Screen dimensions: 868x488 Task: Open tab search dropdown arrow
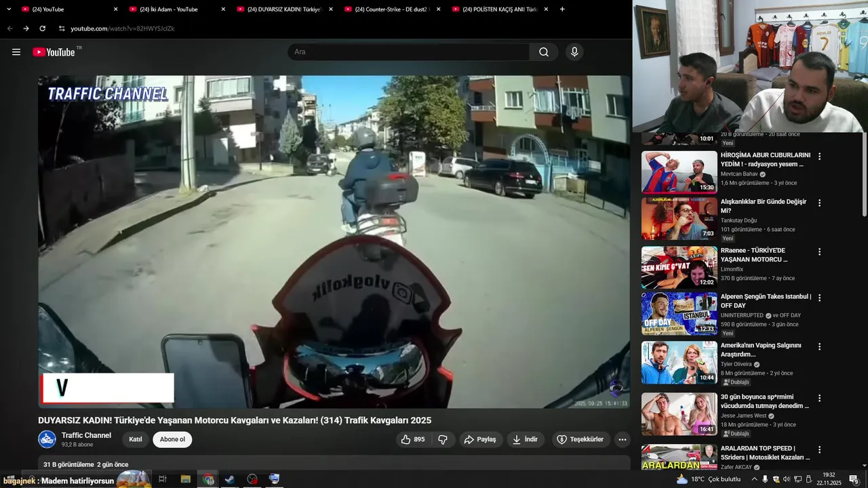(9, 9)
